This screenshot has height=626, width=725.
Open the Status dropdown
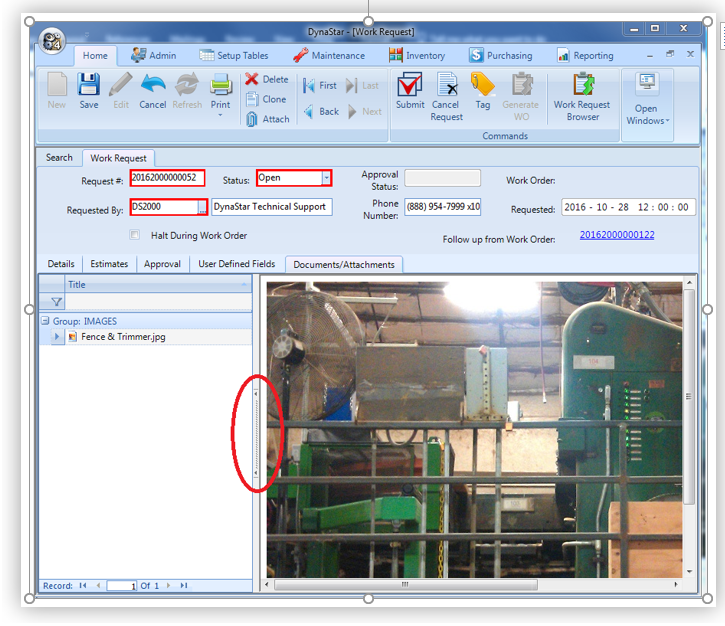pos(325,178)
